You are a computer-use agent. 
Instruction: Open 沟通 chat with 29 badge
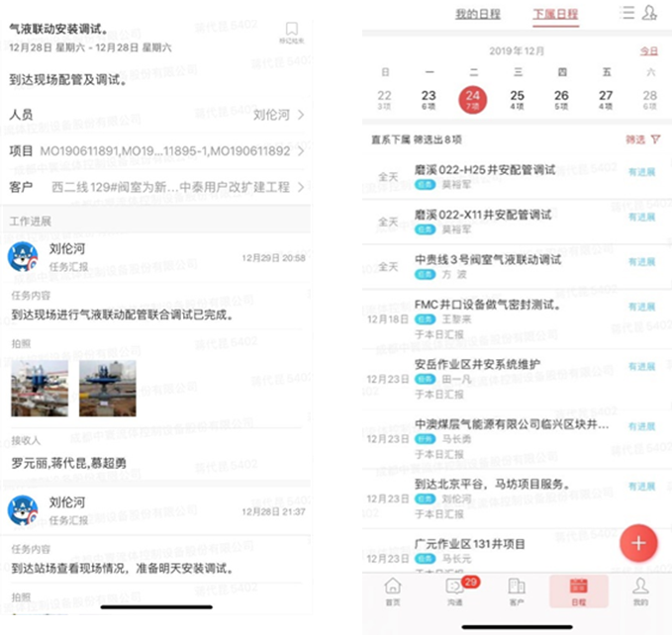[455, 590]
